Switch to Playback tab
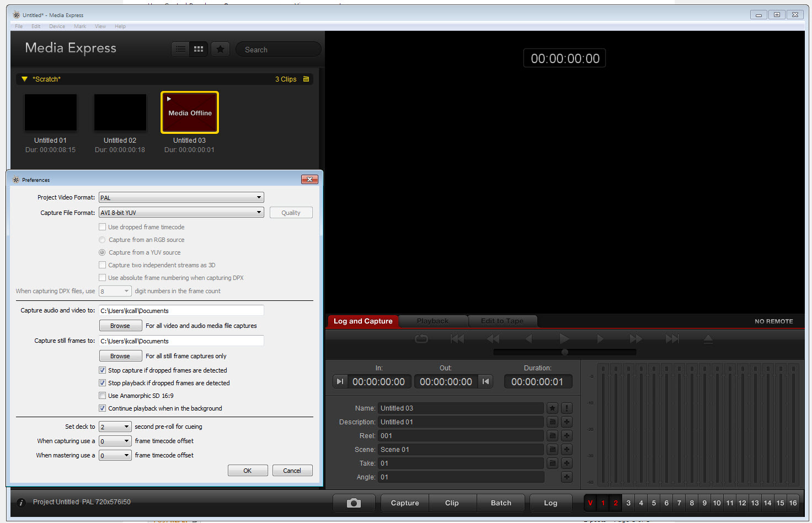812x523 pixels. tap(432, 321)
